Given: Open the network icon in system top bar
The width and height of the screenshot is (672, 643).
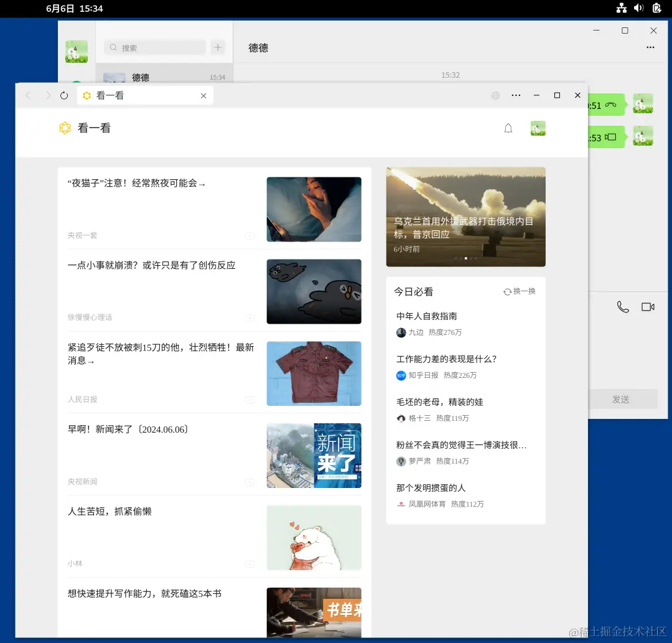Looking at the screenshot, I should click(x=622, y=8).
